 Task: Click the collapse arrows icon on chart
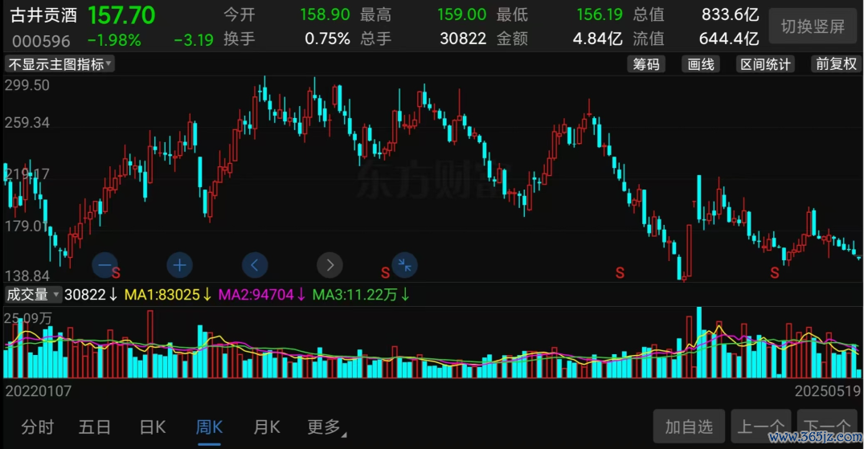(x=405, y=264)
